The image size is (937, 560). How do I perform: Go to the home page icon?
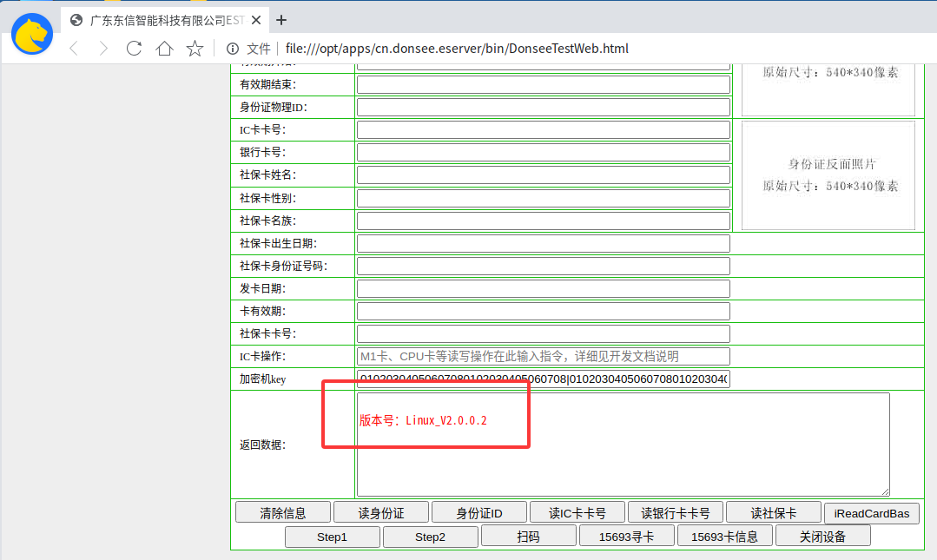tap(164, 49)
